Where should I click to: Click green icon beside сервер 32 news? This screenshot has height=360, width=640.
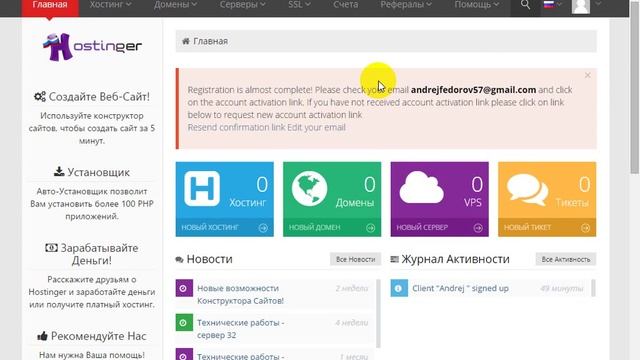click(x=184, y=322)
